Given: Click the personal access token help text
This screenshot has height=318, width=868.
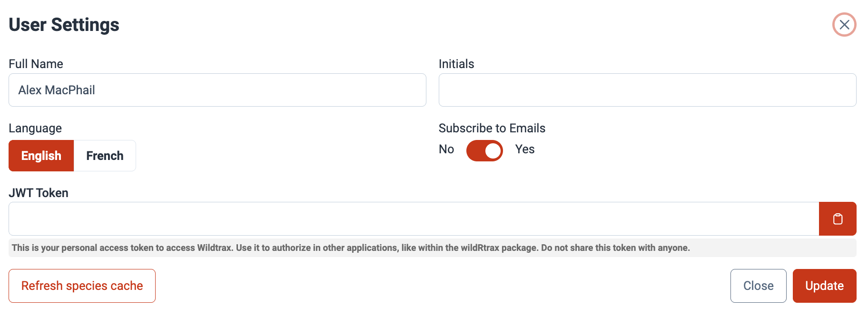Looking at the screenshot, I should pyautogui.click(x=351, y=248).
